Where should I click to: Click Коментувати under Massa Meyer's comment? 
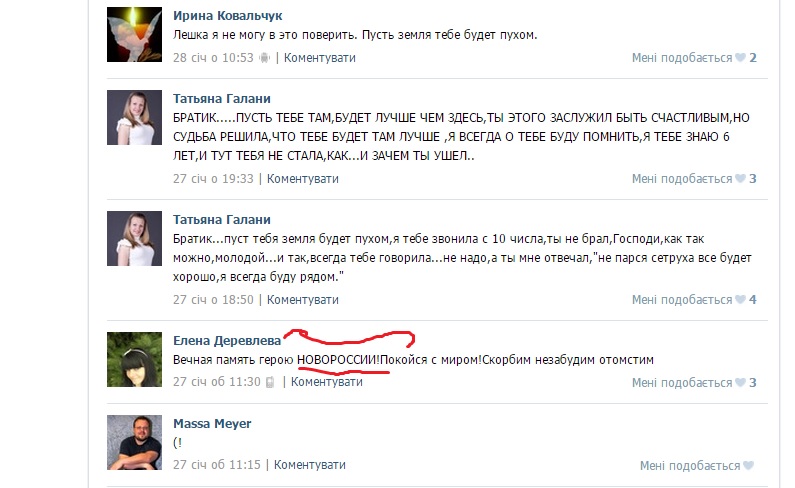[x=310, y=465]
